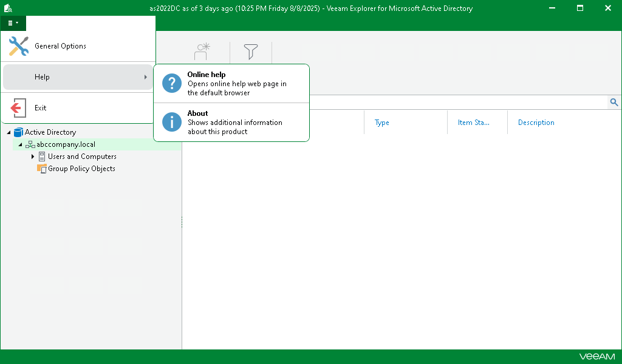Screen dimensions: 622x364
Task: Collapse the abccompany.local tree node
Action: (19, 144)
